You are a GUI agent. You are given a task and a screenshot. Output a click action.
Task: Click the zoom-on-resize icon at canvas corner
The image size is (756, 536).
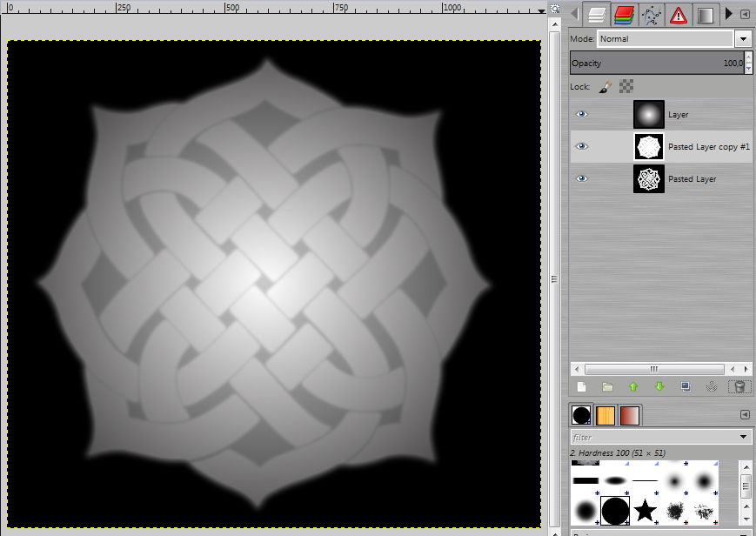click(555, 8)
